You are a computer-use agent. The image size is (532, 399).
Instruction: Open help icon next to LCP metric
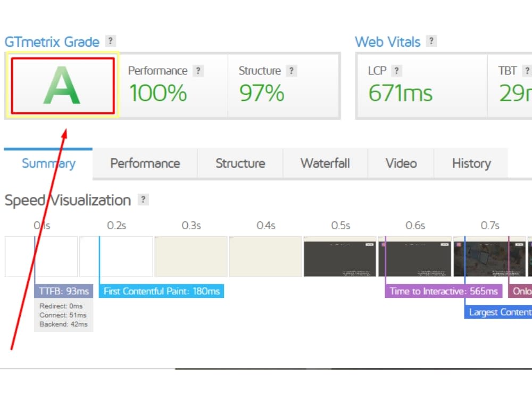(396, 71)
